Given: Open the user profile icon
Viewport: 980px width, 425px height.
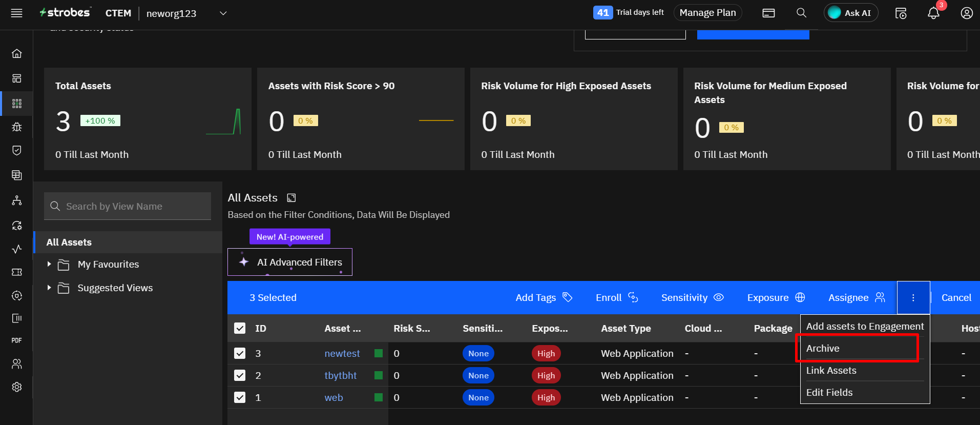Looking at the screenshot, I should click(966, 13).
